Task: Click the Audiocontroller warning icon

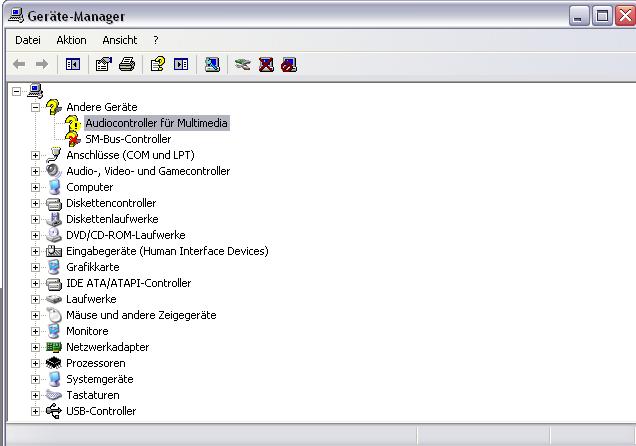Action: pos(73,123)
